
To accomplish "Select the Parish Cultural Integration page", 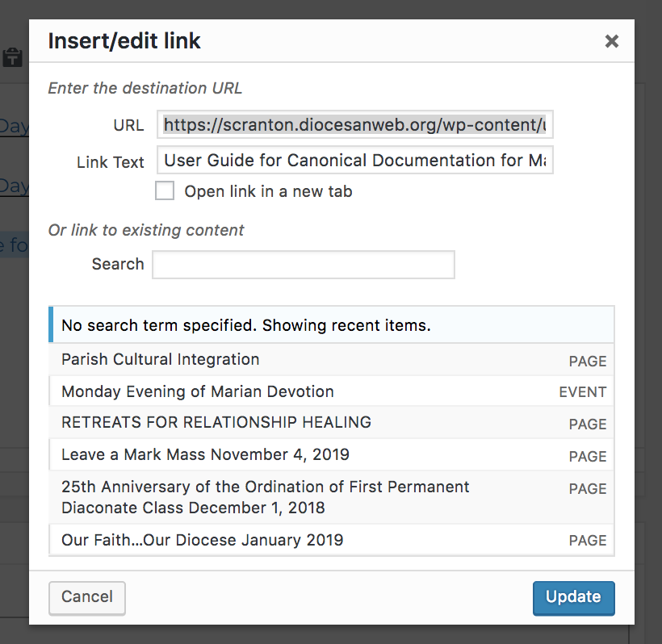I will tap(161, 359).
